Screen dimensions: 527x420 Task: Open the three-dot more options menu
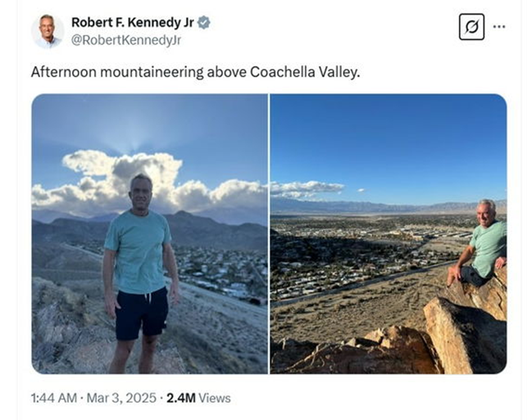[x=499, y=26]
